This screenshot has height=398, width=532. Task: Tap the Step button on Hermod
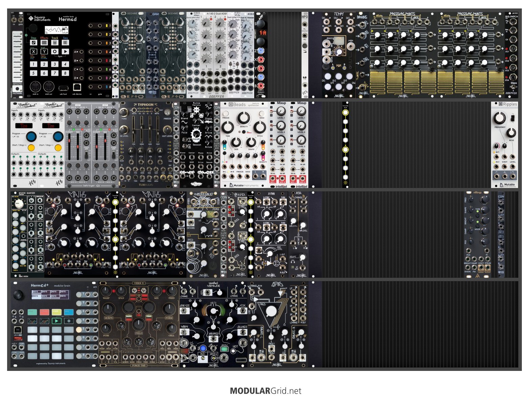tap(34, 43)
